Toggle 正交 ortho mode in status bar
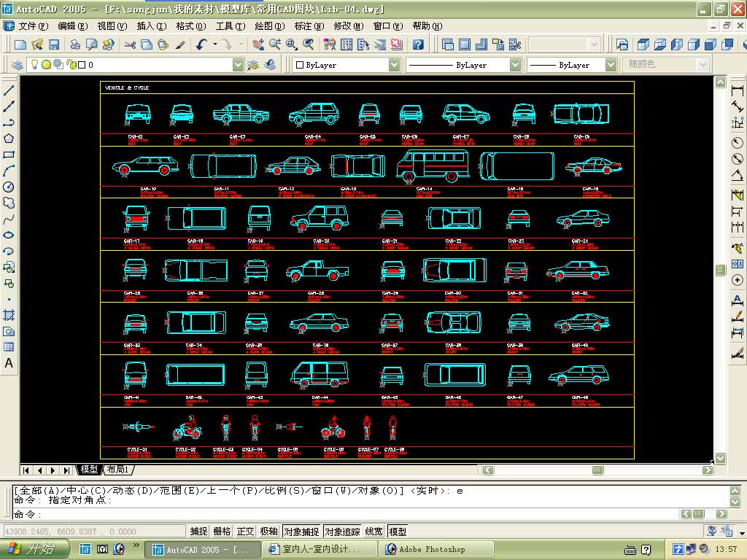 pyautogui.click(x=245, y=532)
